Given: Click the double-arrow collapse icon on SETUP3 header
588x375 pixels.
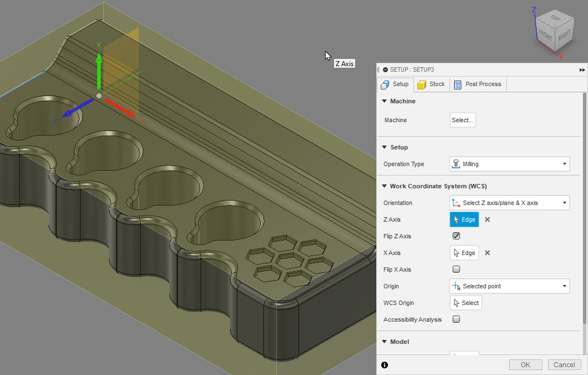Looking at the screenshot, I should click(x=581, y=69).
